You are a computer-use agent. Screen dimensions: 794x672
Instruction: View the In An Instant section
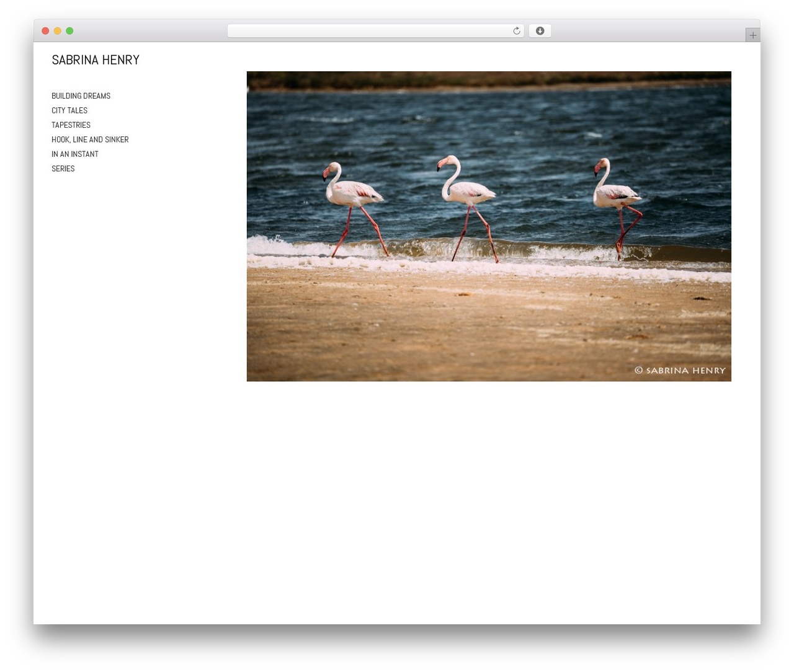pyautogui.click(x=75, y=154)
